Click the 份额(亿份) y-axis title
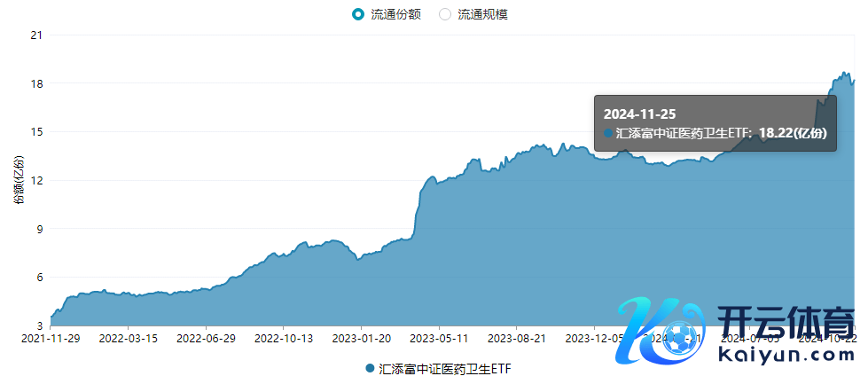Image resolution: width=868 pixels, height=384 pixels. tap(20, 179)
